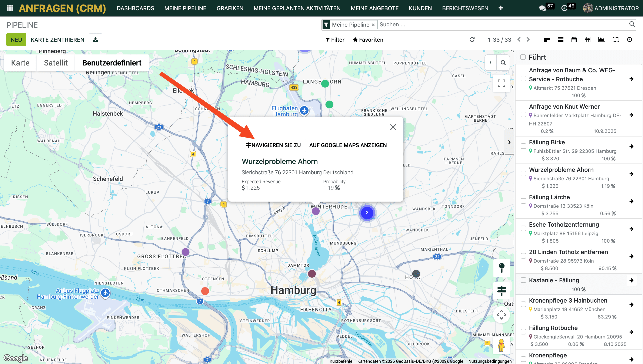643x364 pixels.
Task: Open the activity clock view icon
Action: click(630, 40)
